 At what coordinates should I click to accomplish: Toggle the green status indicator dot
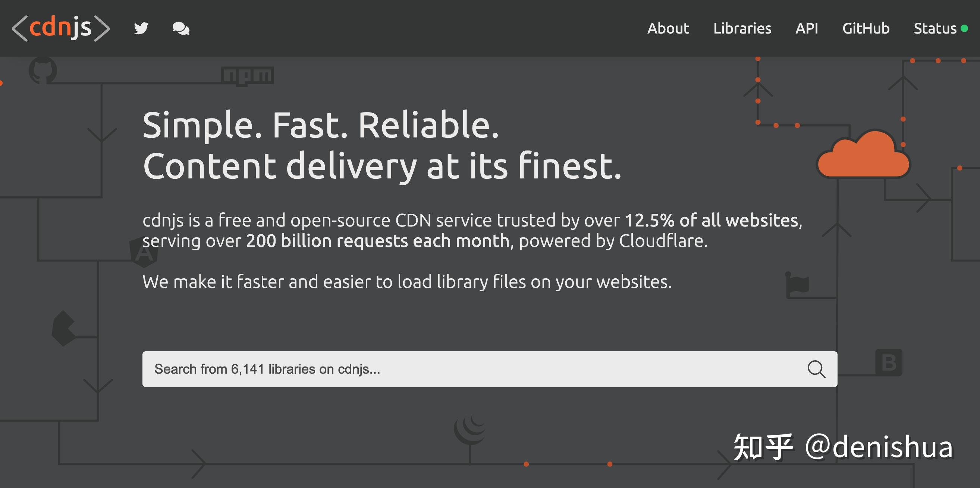click(965, 27)
